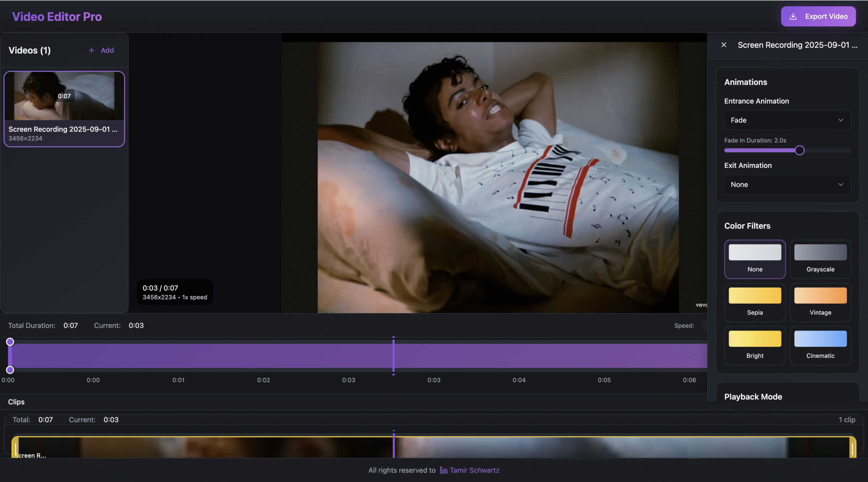This screenshot has width=868, height=482.
Task: Click the top trim handle at timeline start
Action: click(10, 342)
